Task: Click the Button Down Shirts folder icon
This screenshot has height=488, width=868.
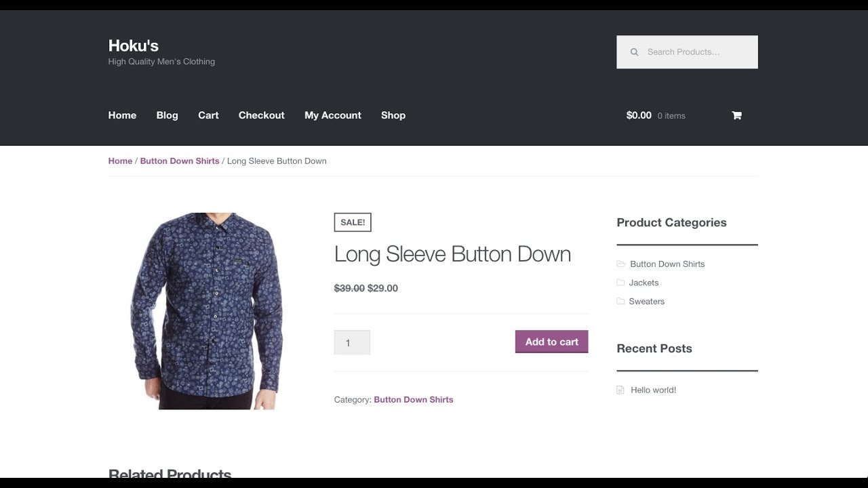Action: pyautogui.click(x=620, y=264)
